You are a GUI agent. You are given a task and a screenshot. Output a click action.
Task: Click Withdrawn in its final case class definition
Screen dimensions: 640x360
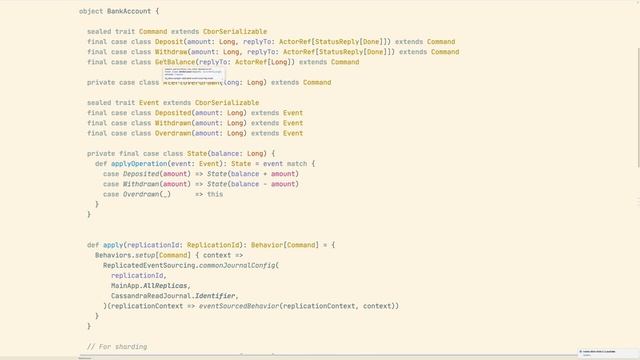pyautogui.click(x=173, y=123)
